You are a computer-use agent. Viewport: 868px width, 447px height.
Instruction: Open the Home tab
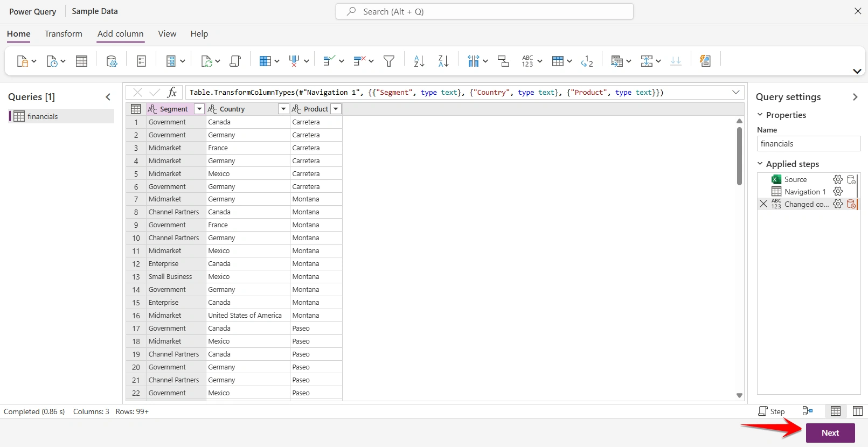19,34
